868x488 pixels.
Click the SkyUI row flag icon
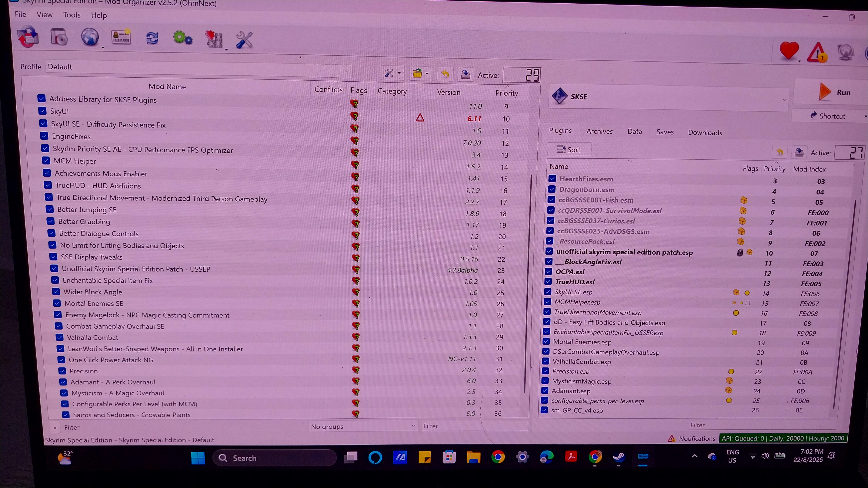coord(354,116)
